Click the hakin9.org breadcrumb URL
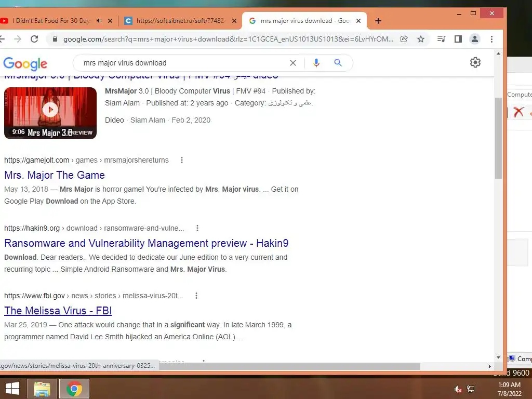532x399 pixels. [x=94, y=229]
